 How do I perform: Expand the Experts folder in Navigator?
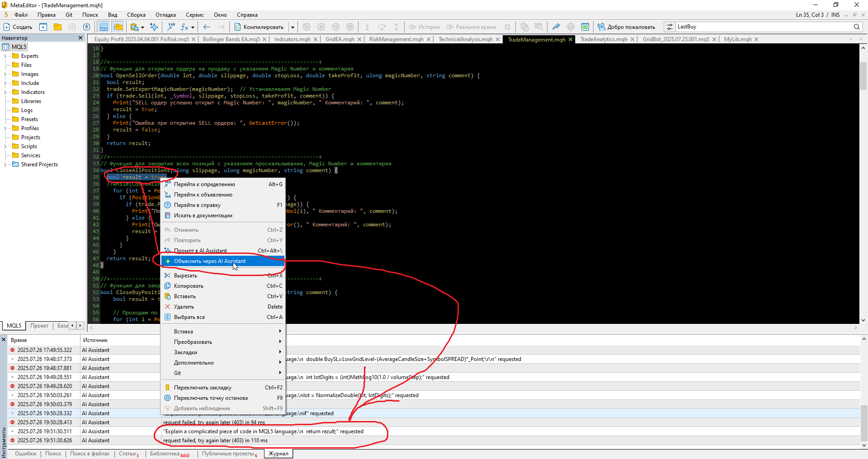(x=5, y=56)
